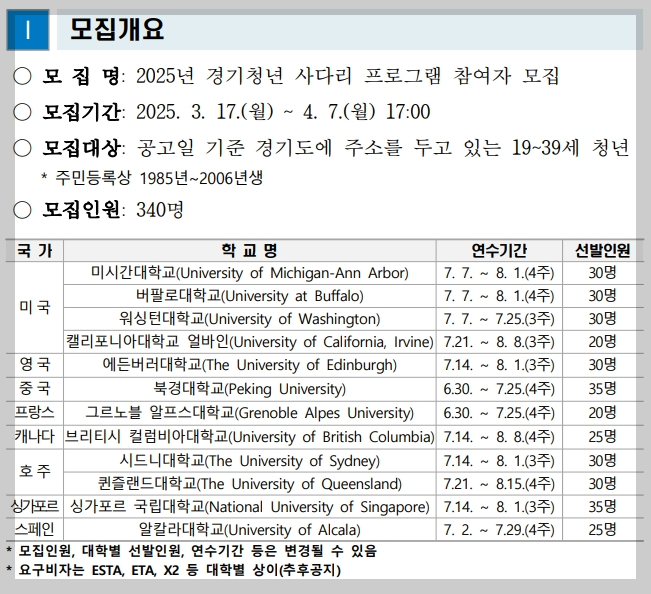The width and height of the screenshot is (651, 594).
Task: Click the University at Buffalo cell
Action: click(250, 296)
